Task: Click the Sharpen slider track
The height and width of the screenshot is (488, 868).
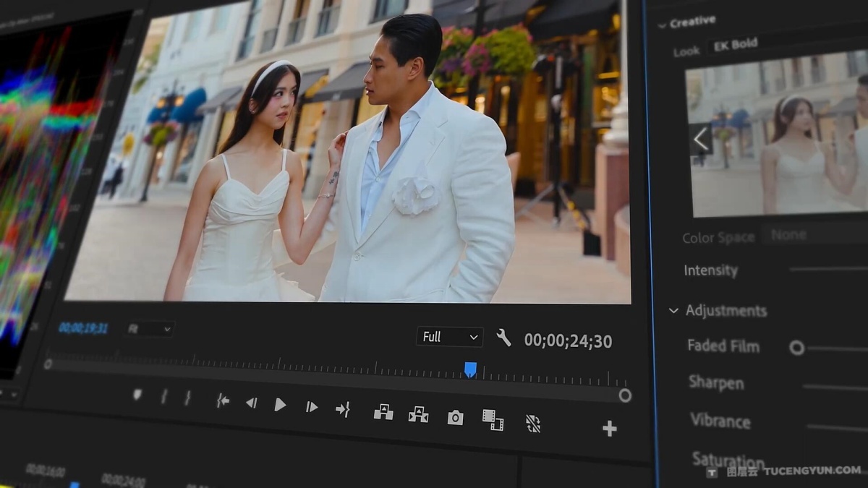Action: click(x=835, y=388)
